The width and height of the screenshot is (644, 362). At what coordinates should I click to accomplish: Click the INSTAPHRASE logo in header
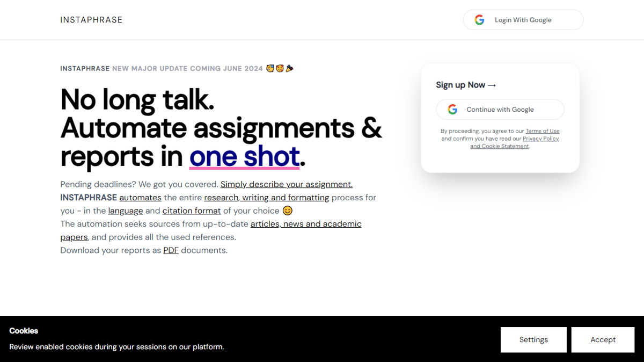point(91,20)
